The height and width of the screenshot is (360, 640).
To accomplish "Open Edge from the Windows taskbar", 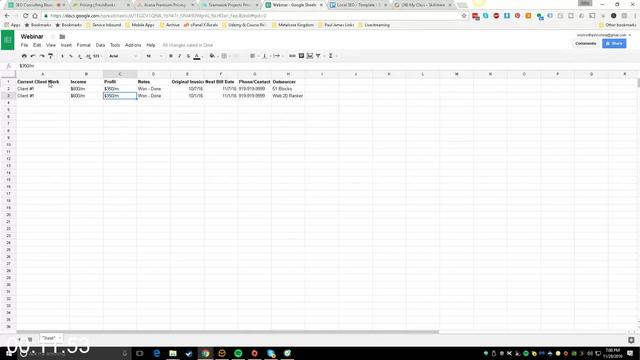I will click(x=157, y=353).
